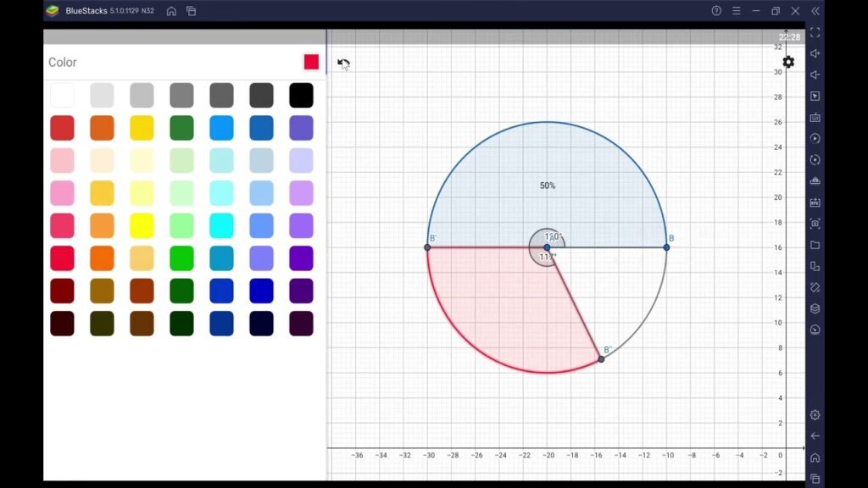868x488 pixels.
Task: Open BlueStacks settings gear in sidebar
Action: point(815,414)
